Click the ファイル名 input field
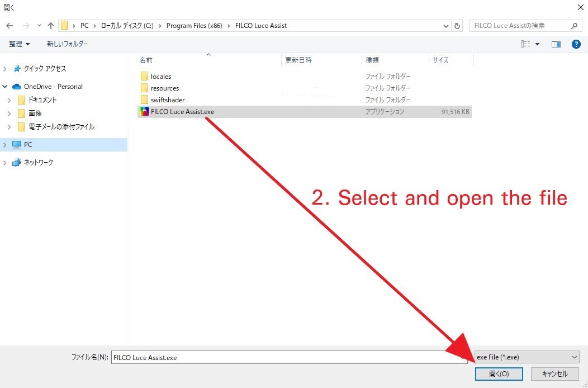Image resolution: width=588 pixels, height=388 pixels. click(x=289, y=357)
